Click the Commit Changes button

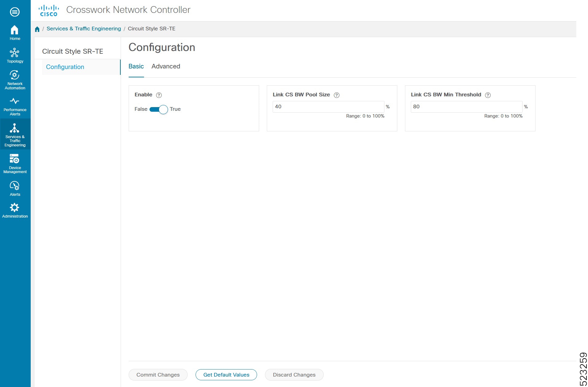[x=158, y=375]
